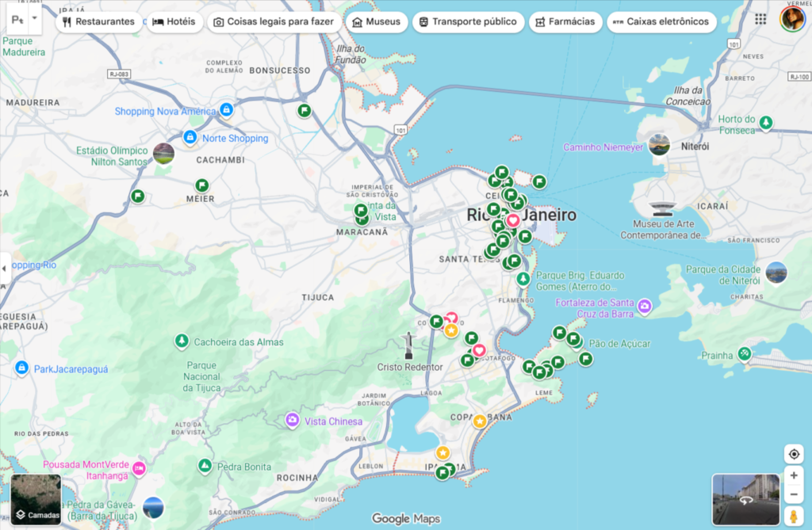Click the ROCINHA neighborhood label
Image resolution: width=812 pixels, height=530 pixels.
tap(297, 478)
